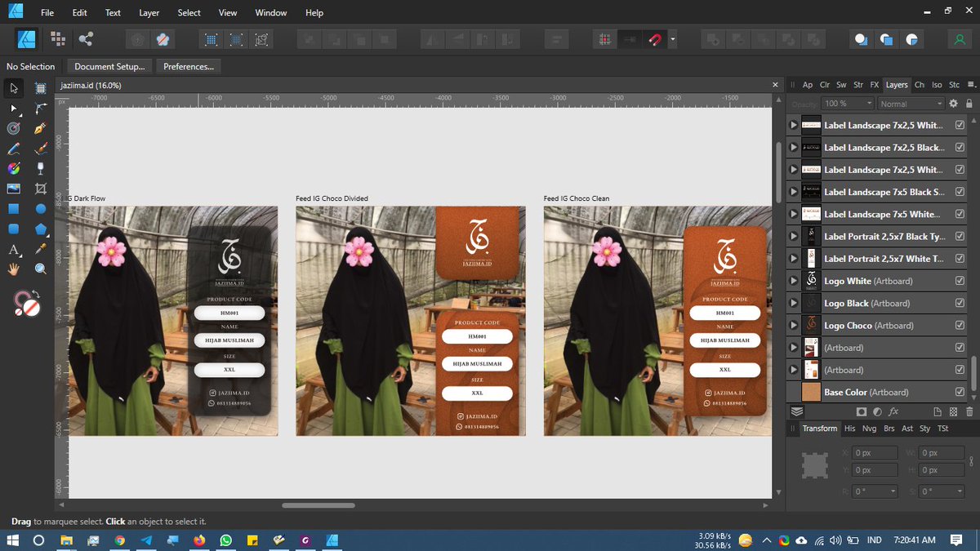This screenshot has height=551, width=980.
Task: Open Firefox from the Windows taskbar
Action: point(198,540)
